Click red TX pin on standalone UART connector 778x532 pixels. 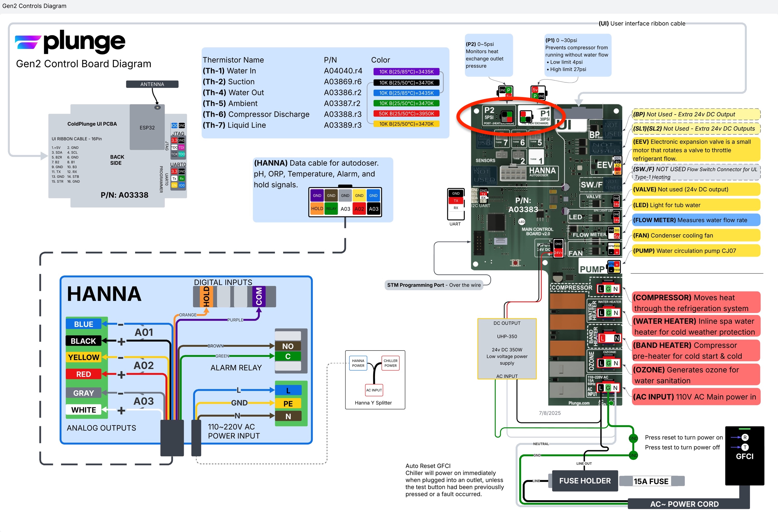456,201
